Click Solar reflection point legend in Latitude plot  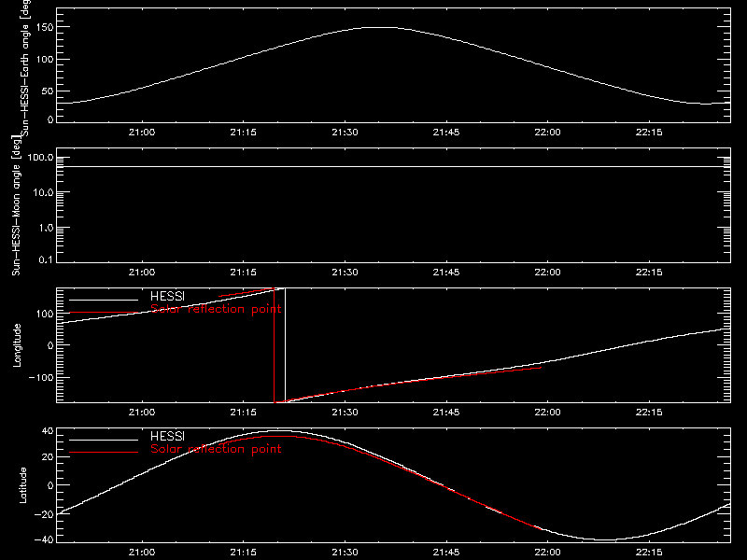[216, 449]
